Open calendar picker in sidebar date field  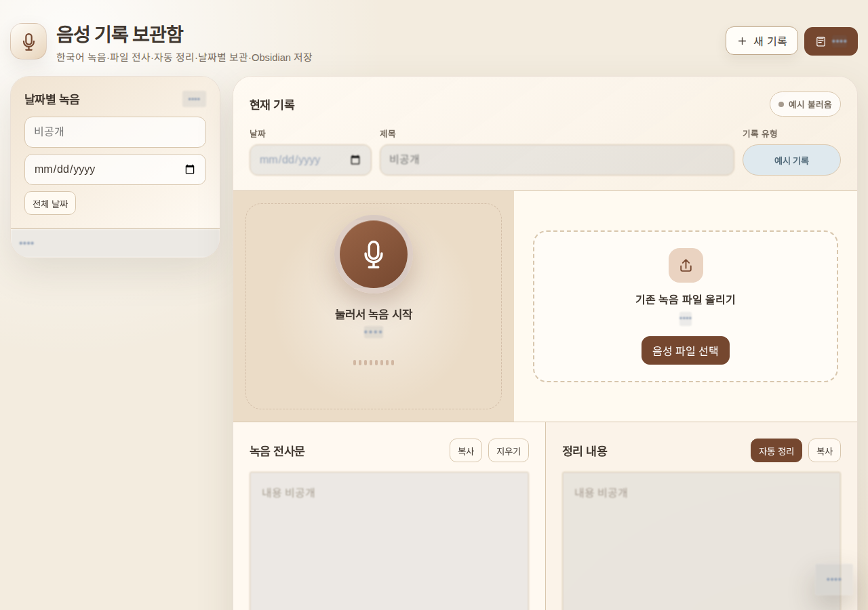click(x=190, y=169)
